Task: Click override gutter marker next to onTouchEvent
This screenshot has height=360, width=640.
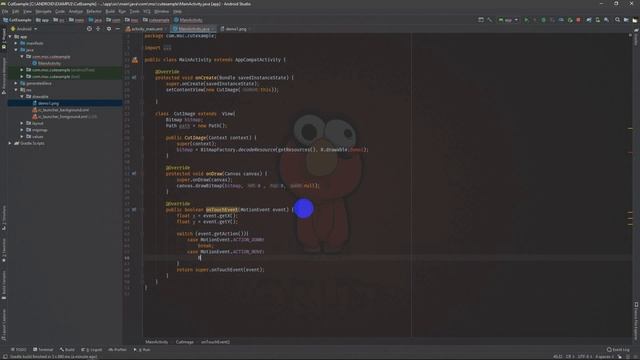Action: point(134,210)
